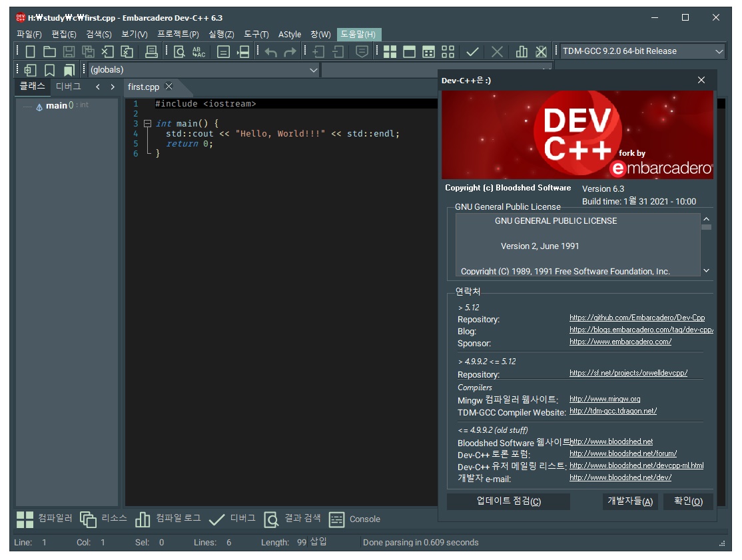The width and height of the screenshot is (742, 560).
Task: Open the bottom 컴파일 로그 tab
Action: [x=168, y=519]
